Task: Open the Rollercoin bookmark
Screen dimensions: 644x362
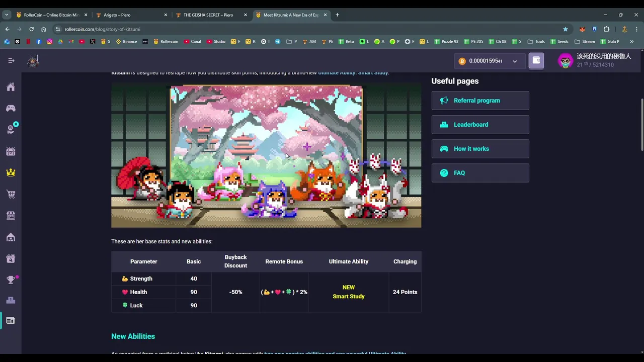Action: (166, 42)
